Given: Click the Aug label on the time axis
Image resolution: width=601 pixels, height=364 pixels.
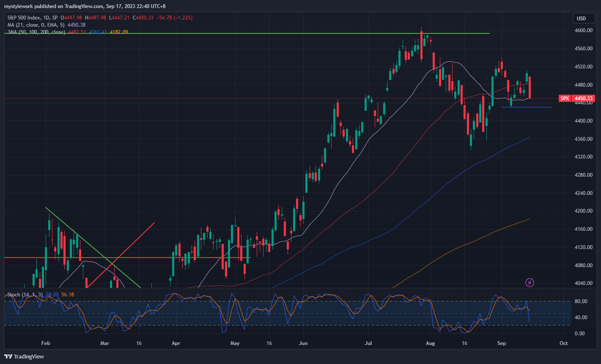Looking at the screenshot, I should pos(430,343).
